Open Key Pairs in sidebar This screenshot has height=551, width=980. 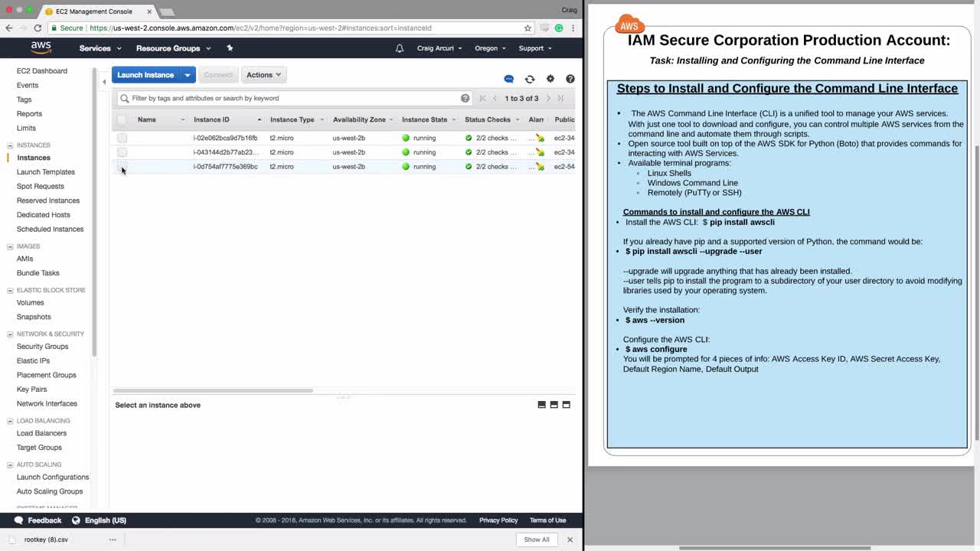32,390
